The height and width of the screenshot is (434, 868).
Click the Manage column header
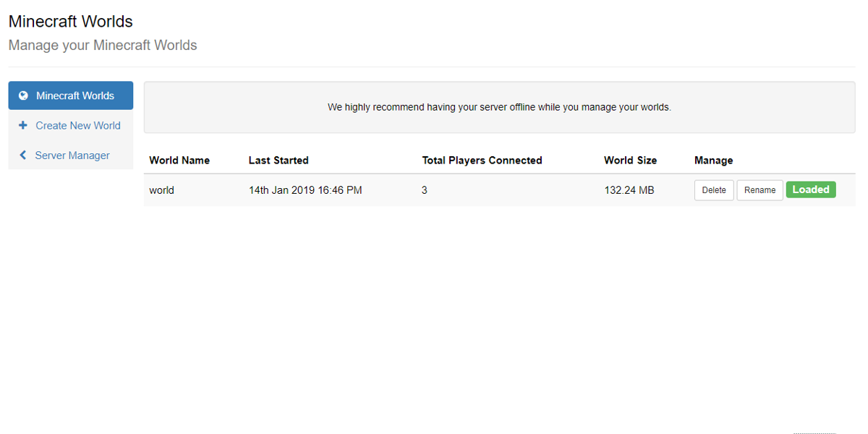[x=713, y=161]
